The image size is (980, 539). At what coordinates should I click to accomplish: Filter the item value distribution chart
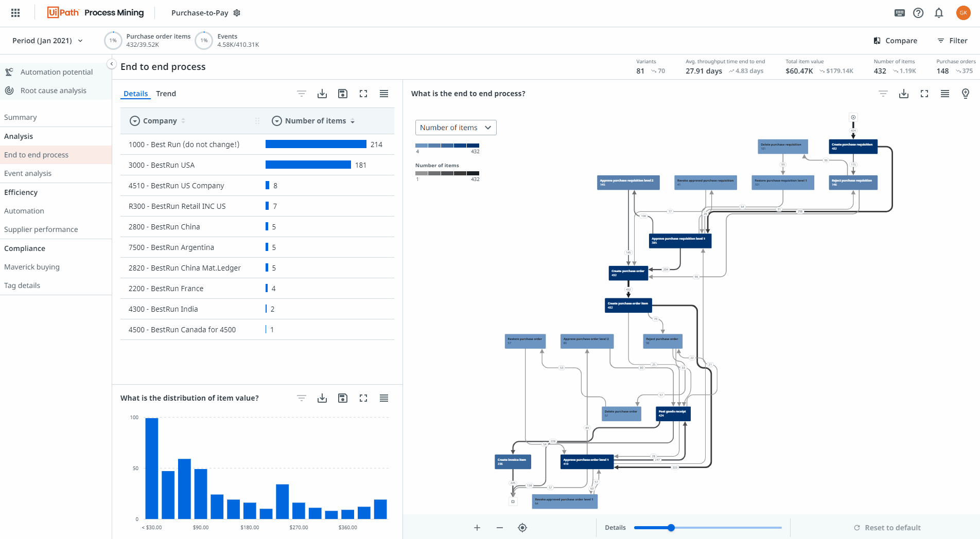(x=302, y=398)
